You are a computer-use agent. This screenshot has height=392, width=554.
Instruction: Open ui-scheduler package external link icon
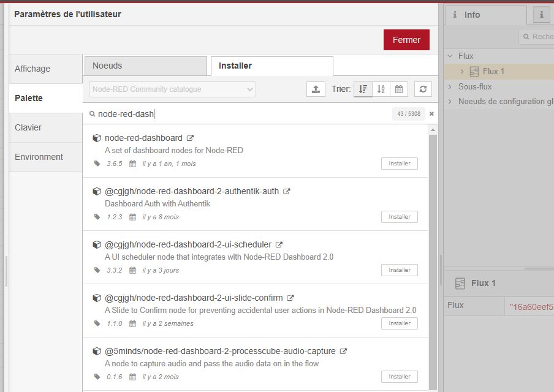click(x=279, y=245)
